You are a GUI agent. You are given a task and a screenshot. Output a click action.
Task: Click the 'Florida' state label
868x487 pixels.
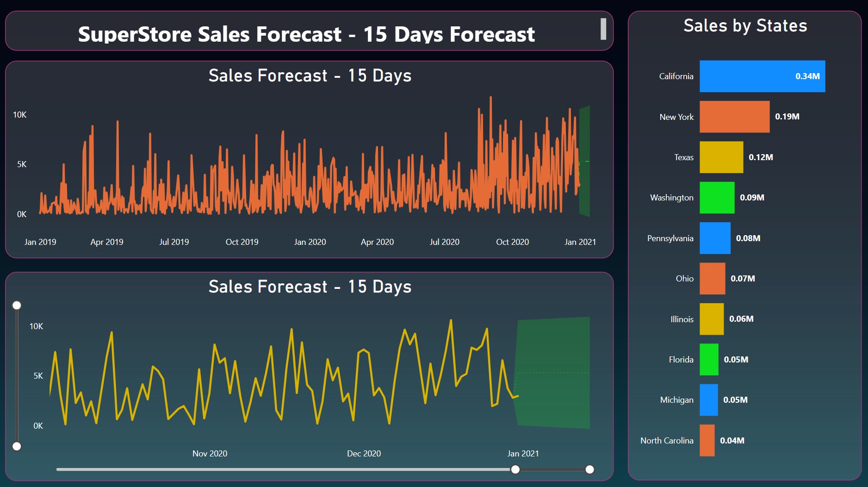(x=681, y=360)
